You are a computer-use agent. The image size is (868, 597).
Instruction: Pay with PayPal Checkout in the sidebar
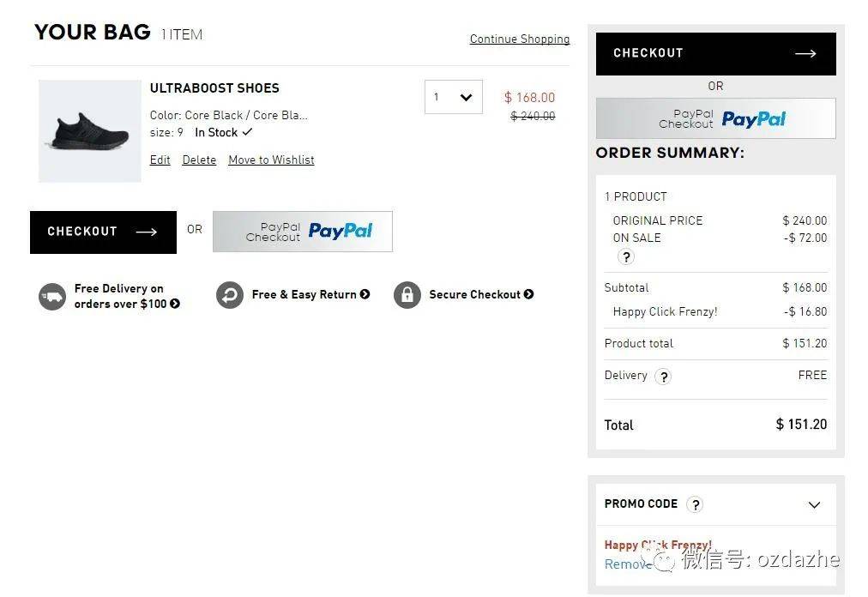716,118
